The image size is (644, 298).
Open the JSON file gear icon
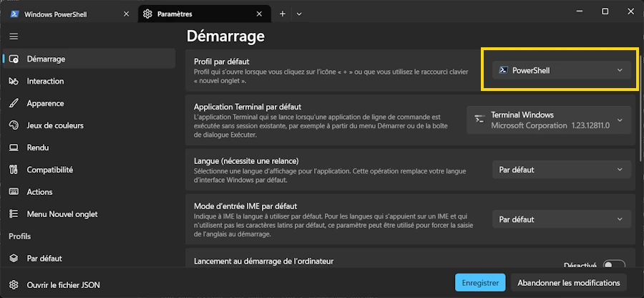(x=14, y=284)
